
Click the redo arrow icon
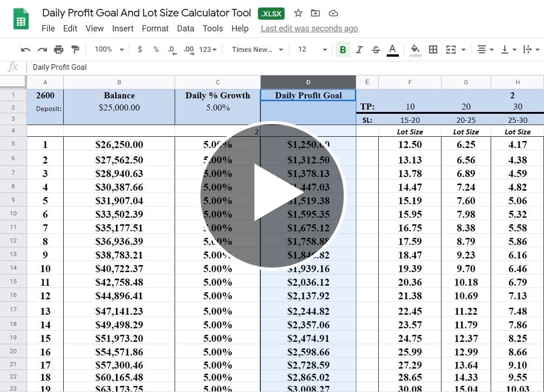42,50
